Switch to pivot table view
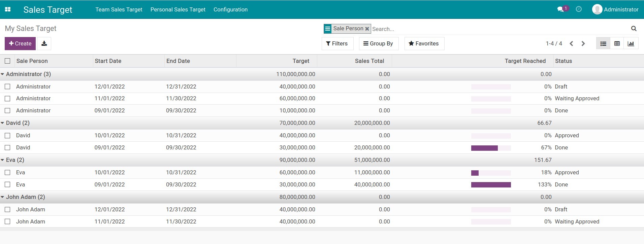 coord(617,43)
